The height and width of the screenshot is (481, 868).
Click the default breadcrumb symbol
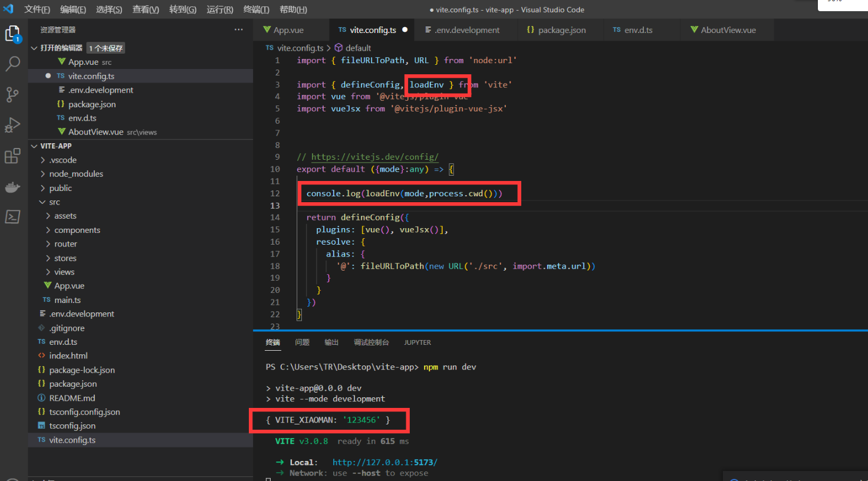tap(357, 48)
